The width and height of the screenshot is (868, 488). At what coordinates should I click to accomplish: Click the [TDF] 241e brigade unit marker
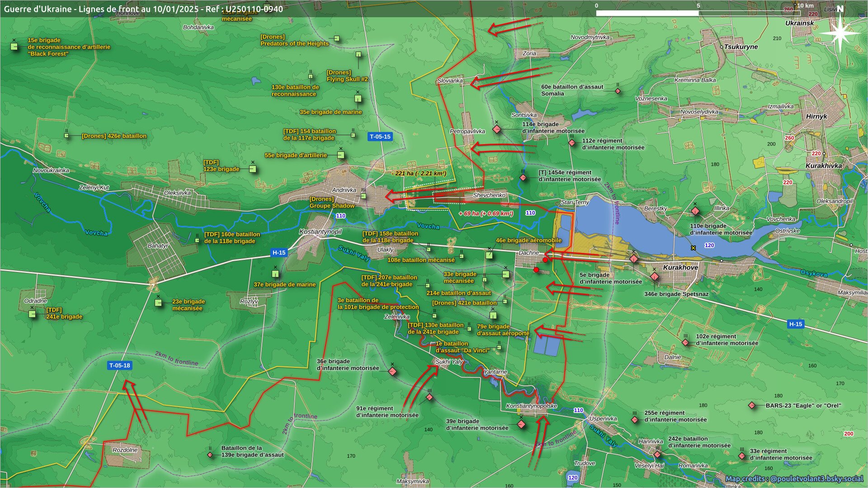point(32,314)
